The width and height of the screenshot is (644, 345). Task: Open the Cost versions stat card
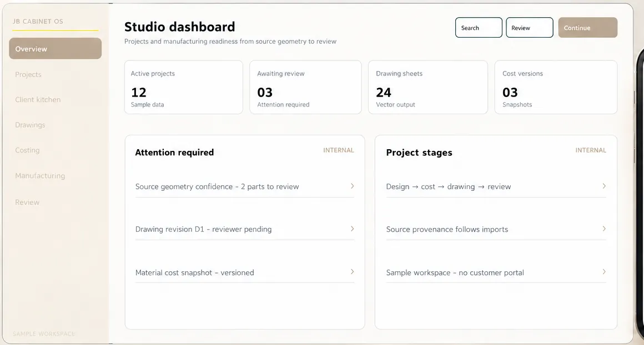pyautogui.click(x=556, y=88)
